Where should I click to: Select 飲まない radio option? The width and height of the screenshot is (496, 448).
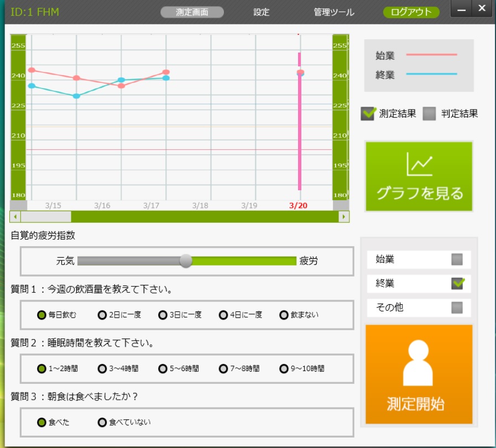click(x=284, y=315)
